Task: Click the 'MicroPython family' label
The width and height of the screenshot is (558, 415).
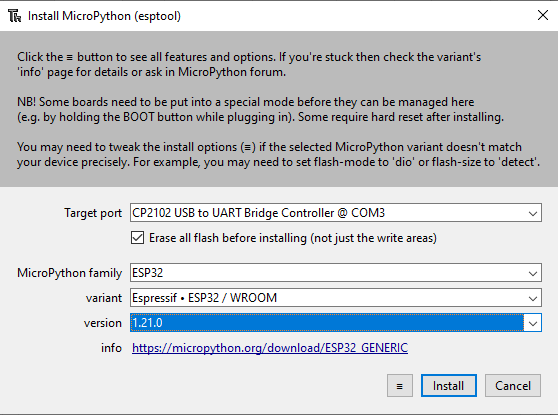Action: [x=69, y=273]
